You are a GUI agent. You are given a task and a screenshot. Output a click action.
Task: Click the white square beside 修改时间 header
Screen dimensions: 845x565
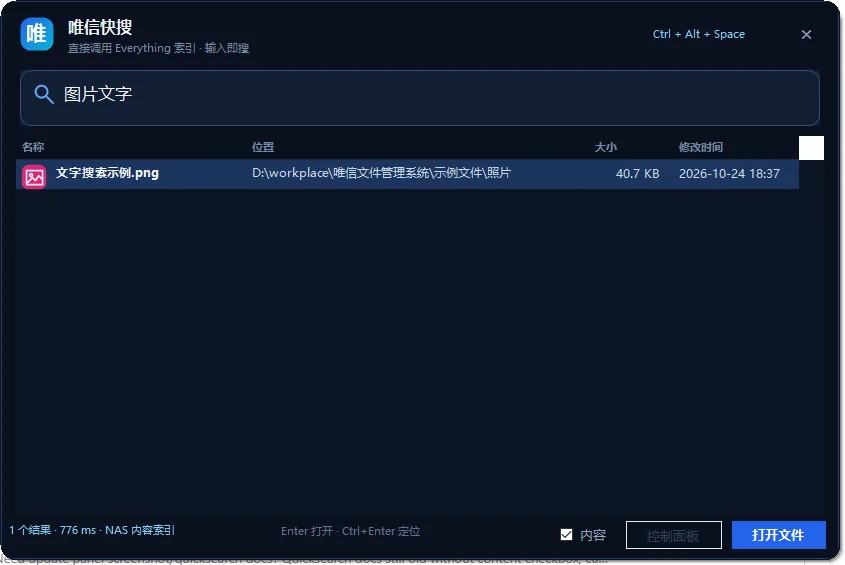click(x=811, y=148)
